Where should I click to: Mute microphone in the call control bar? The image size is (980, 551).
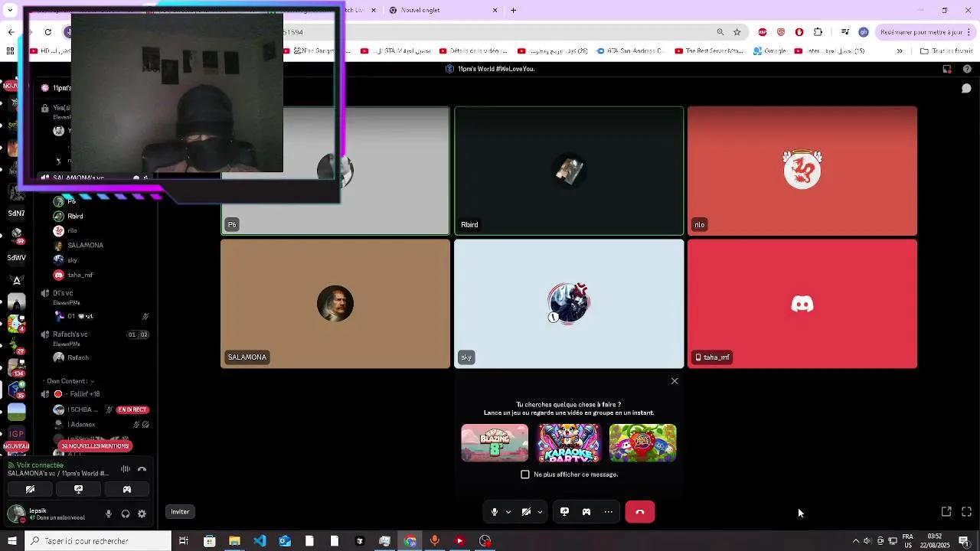click(x=495, y=512)
